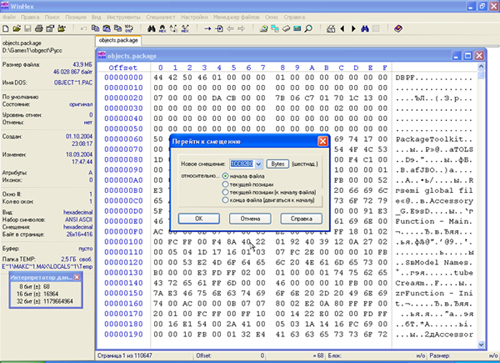This screenshot has height=363, width=500.
Task: Click the Отмена cancel button
Action: pos(250,219)
